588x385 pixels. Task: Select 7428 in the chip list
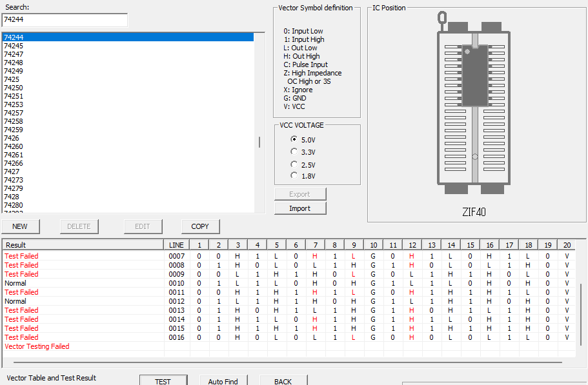(128, 197)
